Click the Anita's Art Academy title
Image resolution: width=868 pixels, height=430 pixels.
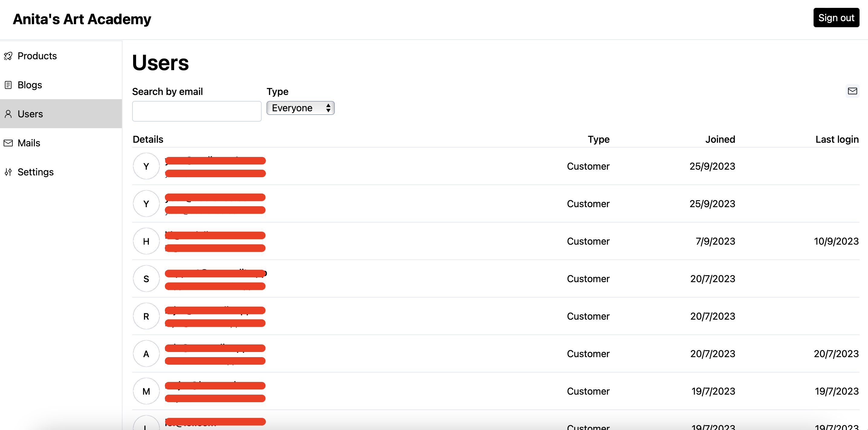[x=82, y=19]
